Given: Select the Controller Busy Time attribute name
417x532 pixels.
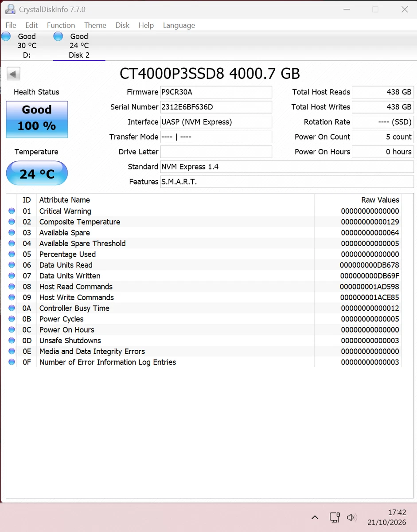Looking at the screenshot, I should 74,308.
